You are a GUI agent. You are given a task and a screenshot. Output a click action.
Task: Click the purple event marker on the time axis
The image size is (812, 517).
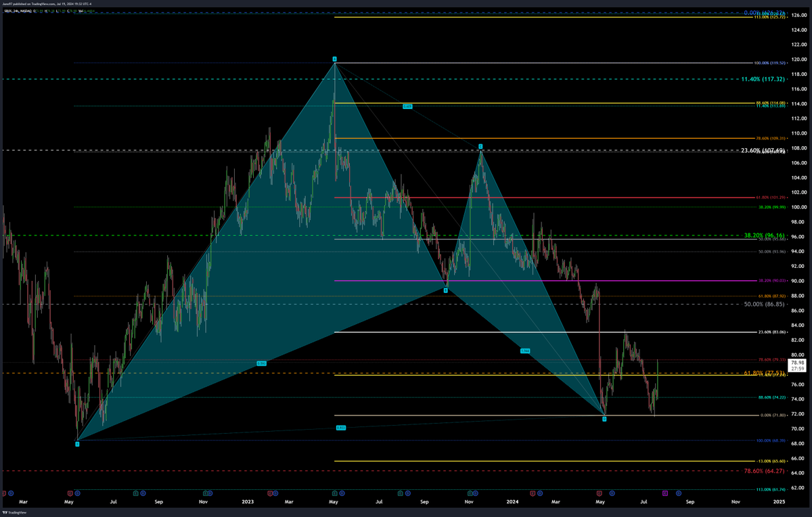665,493
